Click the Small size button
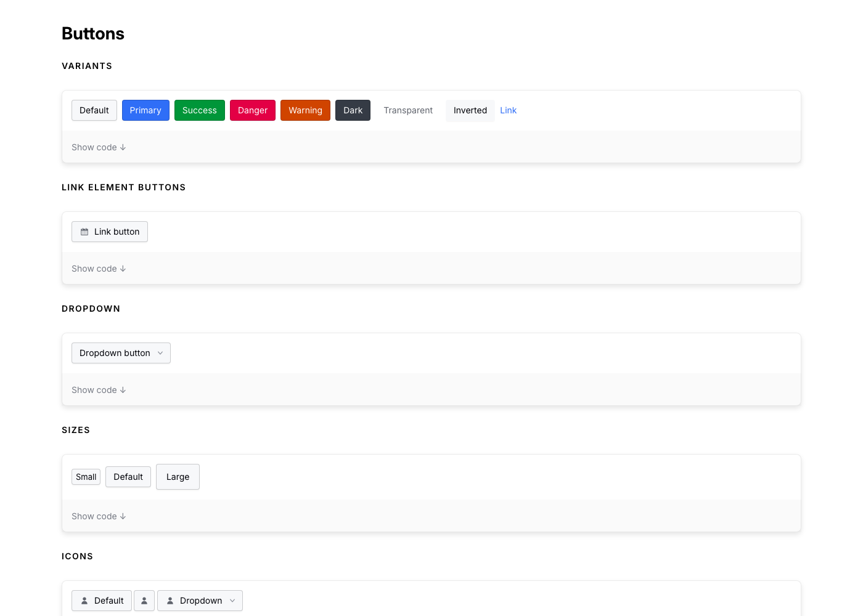Image resolution: width=863 pixels, height=616 pixels. [x=86, y=477]
